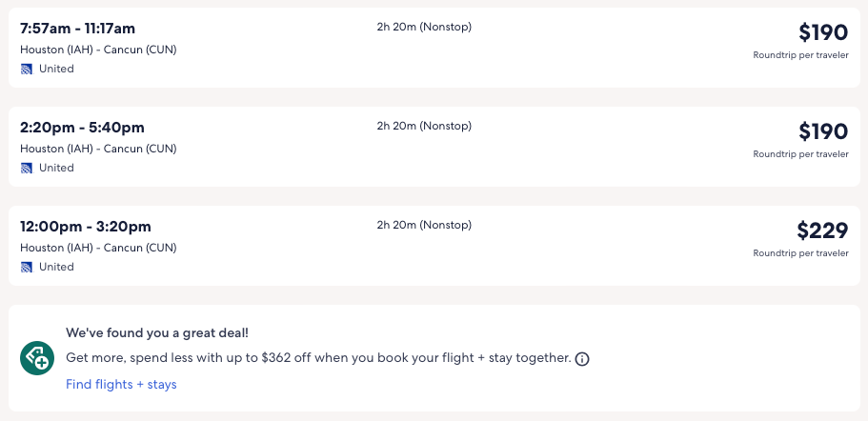Open Find flights + stays link

(121, 384)
